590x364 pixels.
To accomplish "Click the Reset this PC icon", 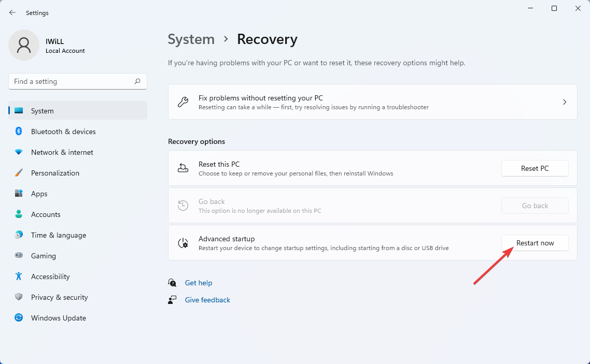I will pos(183,168).
